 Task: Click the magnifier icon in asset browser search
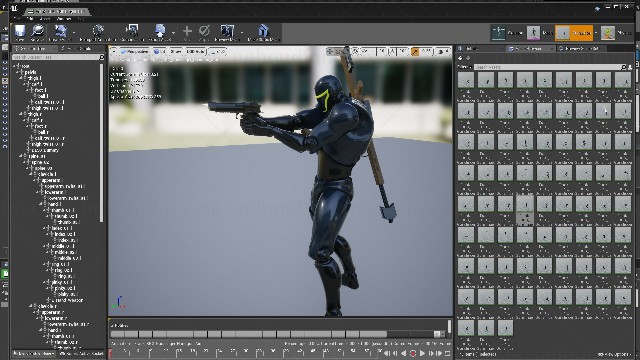tap(623, 67)
